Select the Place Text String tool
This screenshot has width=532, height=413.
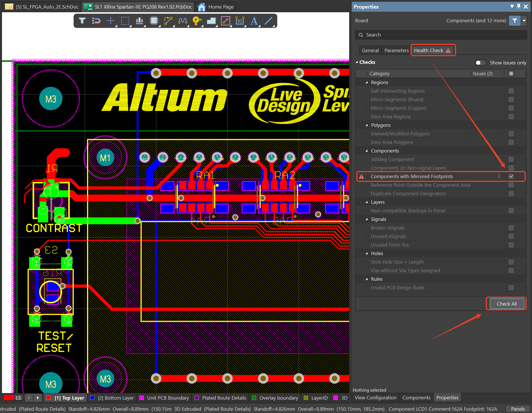[x=254, y=21]
